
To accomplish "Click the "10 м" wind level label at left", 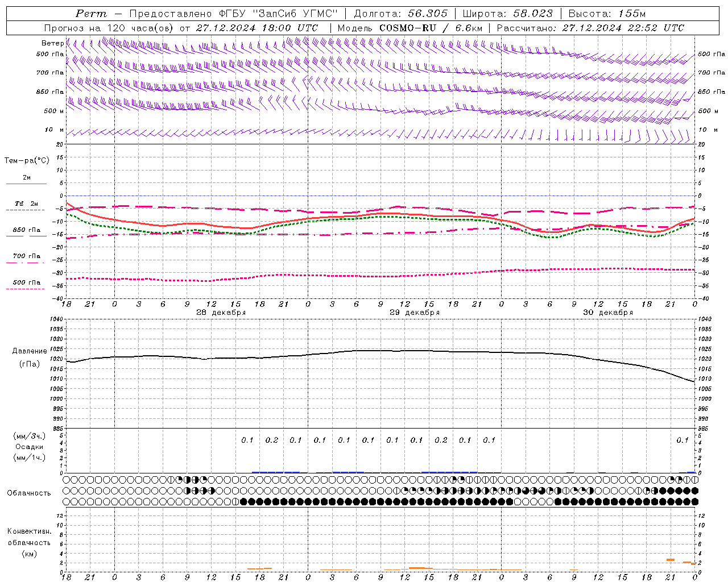I will point(55,130).
